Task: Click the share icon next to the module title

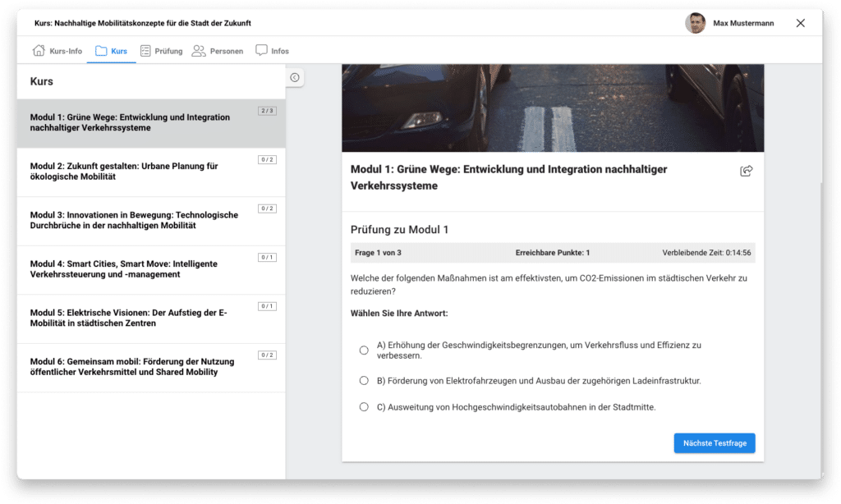Action: point(746,172)
